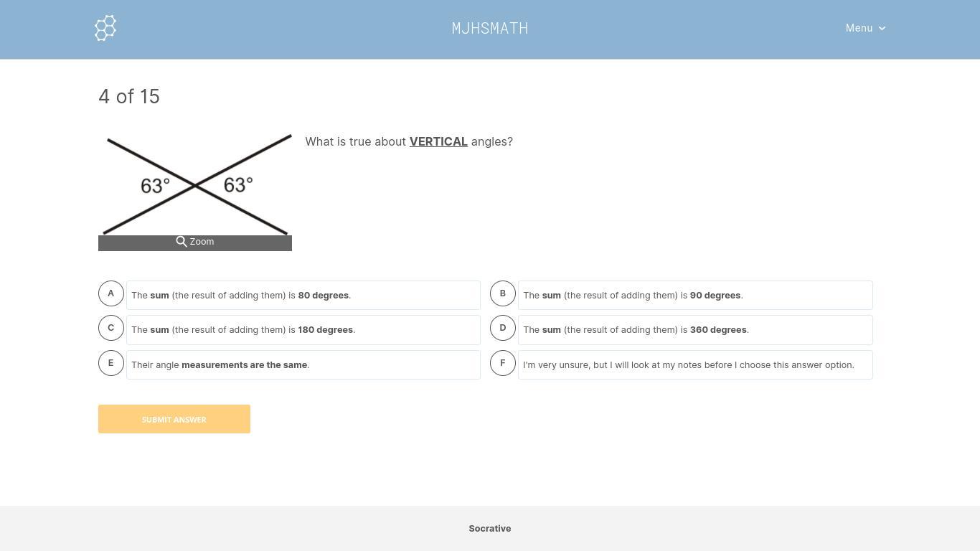
Task: Choose the '360 degrees' answer option
Action: coord(695,330)
